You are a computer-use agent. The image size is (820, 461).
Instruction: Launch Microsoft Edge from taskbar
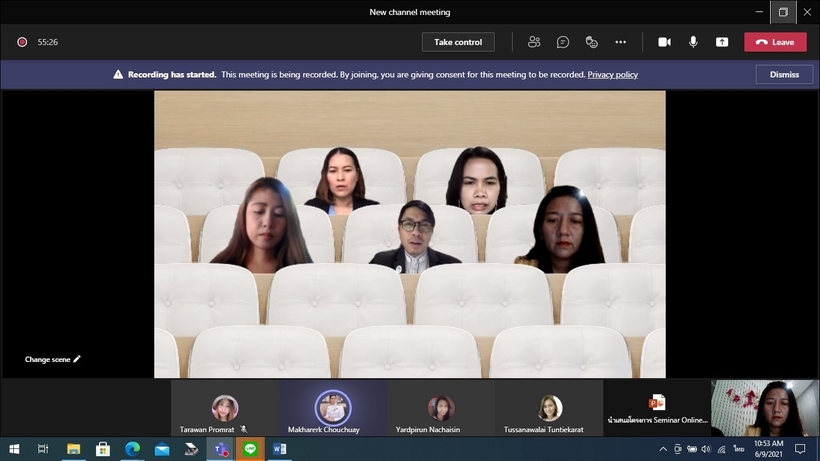tap(132, 449)
